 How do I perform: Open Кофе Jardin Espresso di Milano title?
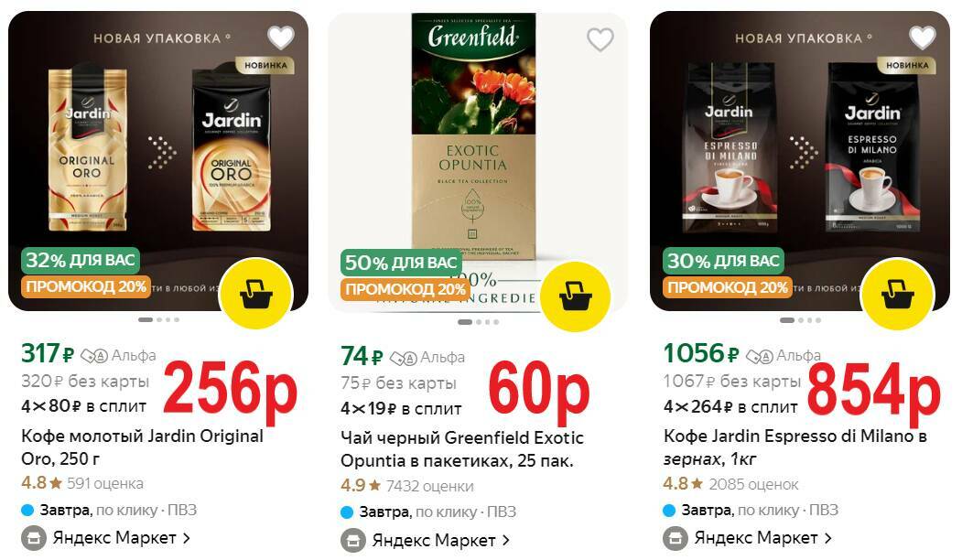pos(795,447)
